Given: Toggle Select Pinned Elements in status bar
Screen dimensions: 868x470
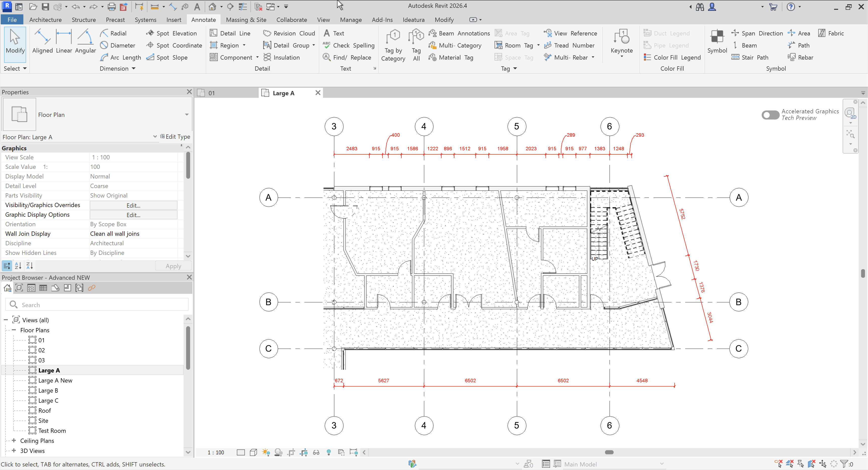Looking at the screenshot, I should [801, 464].
